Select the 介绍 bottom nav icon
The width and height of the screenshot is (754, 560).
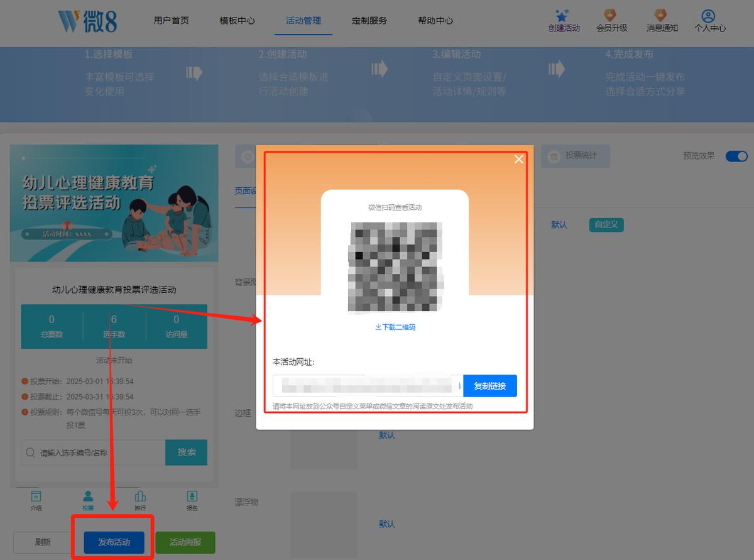(x=36, y=500)
